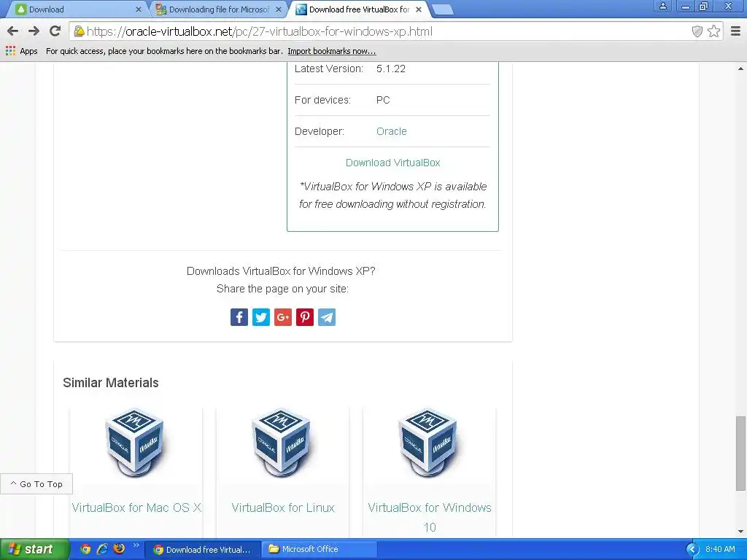747x560 pixels.
Task: Launch Firefox from the quick launch bar
Action: click(x=119, y=549)
